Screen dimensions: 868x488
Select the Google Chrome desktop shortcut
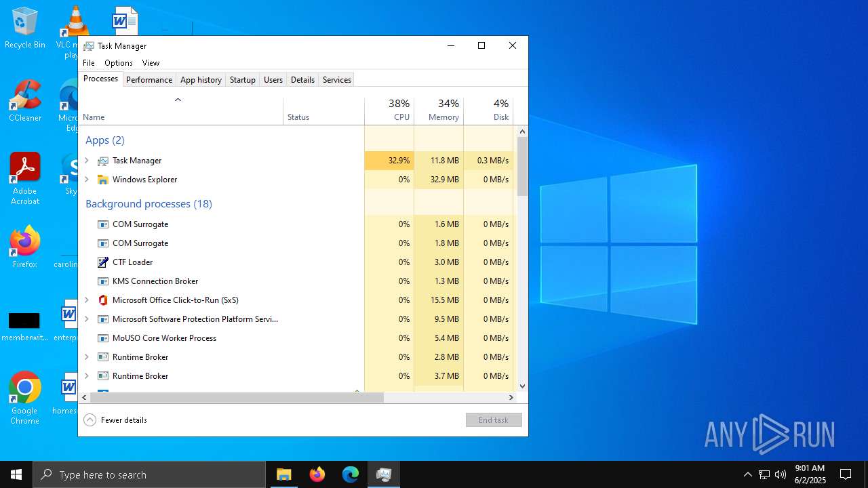tap(24, 399)
